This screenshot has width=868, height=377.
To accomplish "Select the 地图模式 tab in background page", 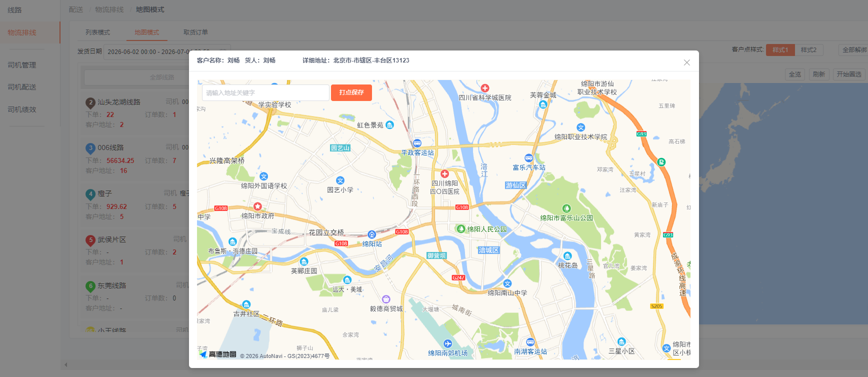I will tap(146, 32).
